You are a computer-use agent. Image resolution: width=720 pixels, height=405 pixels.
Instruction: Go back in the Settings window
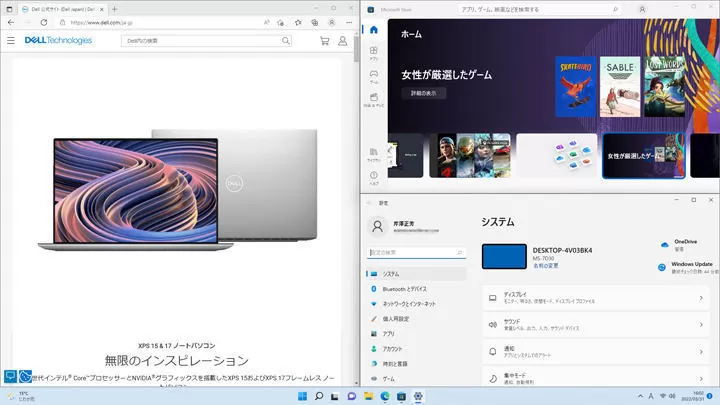click(369, 202)
